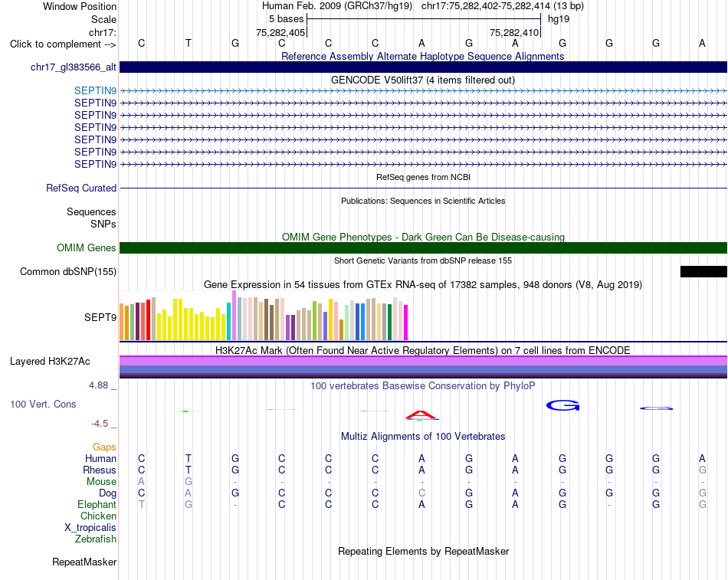Viewport: 728px width, 580px height.
Task: Click the 5 bases scale text
Action: (286, 19)
